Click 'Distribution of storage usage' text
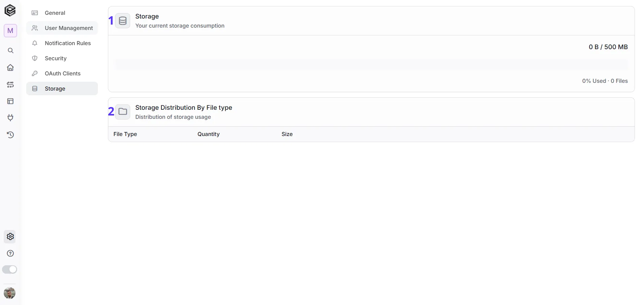The image size is (644, 305). [173, 117]
